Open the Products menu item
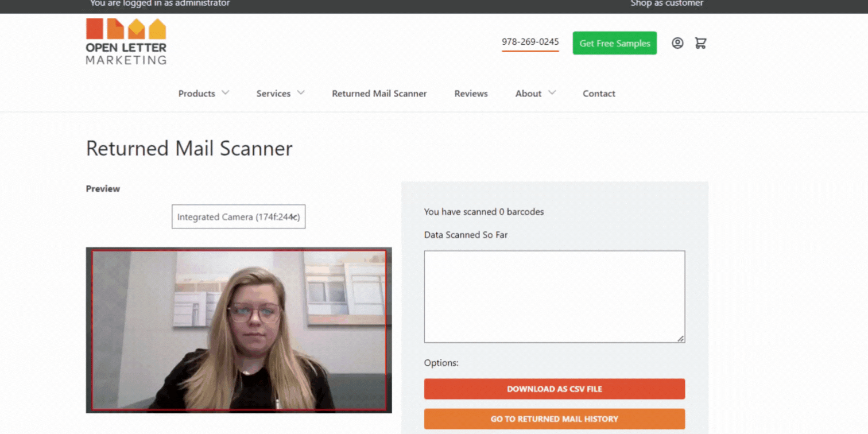Viewport: 868px width, 434px height. [196, 94]
